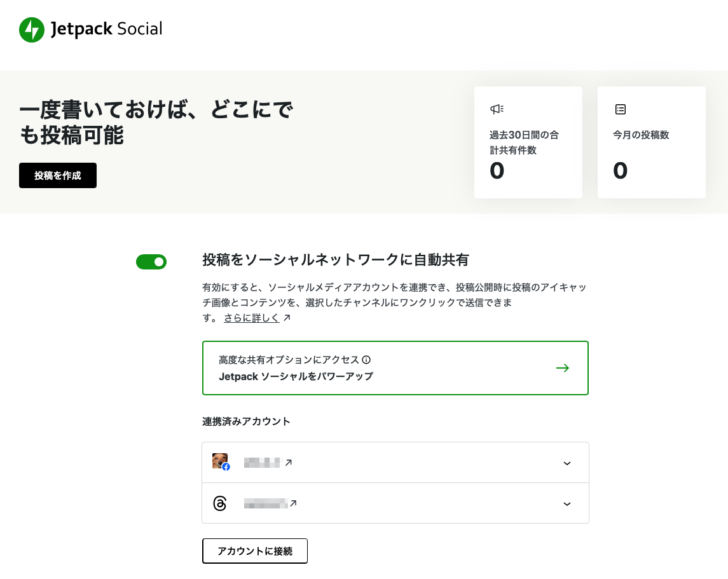Viewport: 728px width, 579px height.
Task: Click the megaphone icon in share count card
Action: tap(497, 109)
